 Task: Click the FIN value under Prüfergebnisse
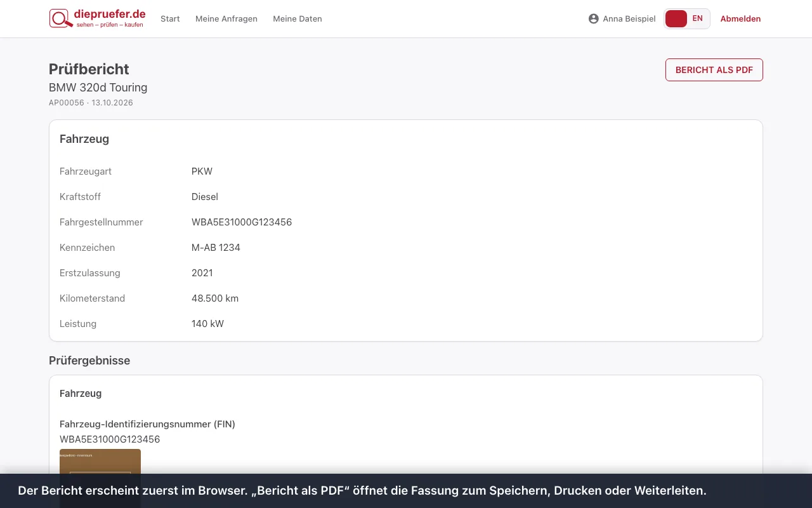tap(110, 439)
